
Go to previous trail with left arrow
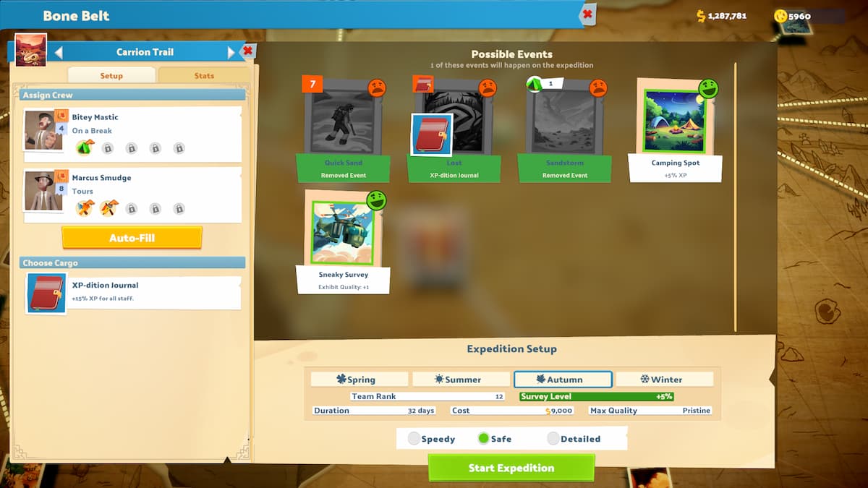click(59, 52)
